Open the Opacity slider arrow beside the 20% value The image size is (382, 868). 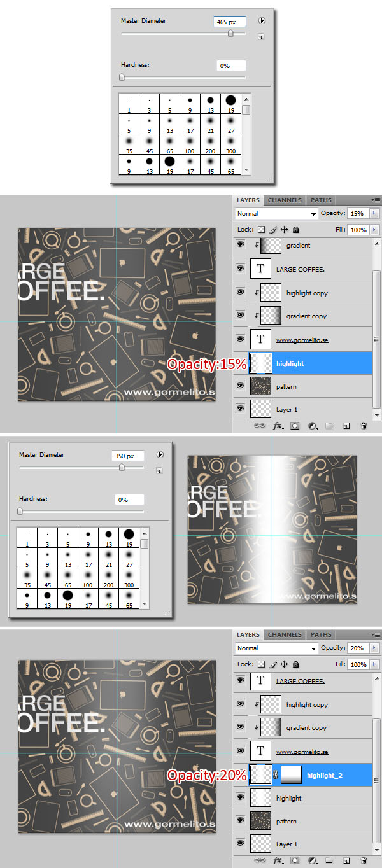coord(374,648)
